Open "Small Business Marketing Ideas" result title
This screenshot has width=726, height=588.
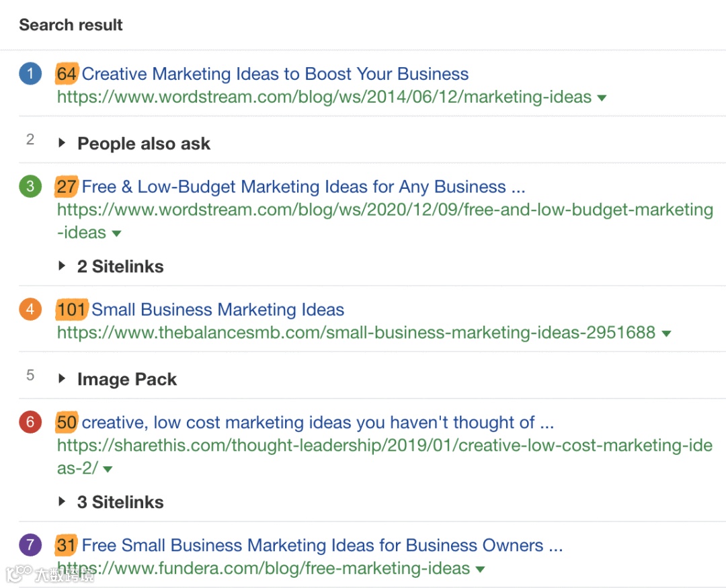click(x=218, y=310)
